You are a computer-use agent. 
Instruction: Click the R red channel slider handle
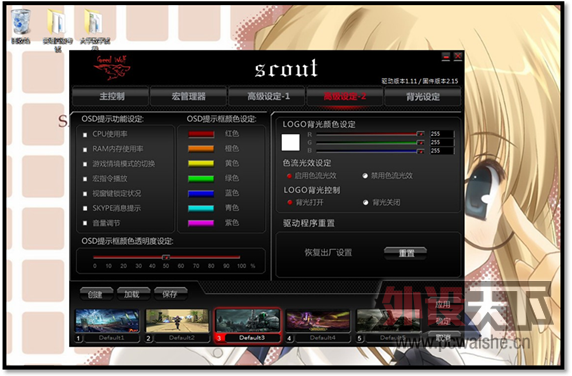click(x=420, y=134)
